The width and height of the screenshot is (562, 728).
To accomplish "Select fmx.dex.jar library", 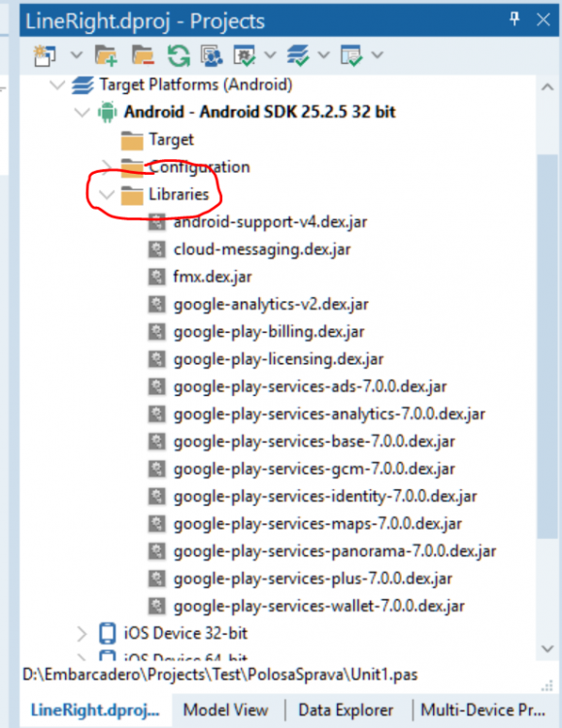I will point(213,277).
